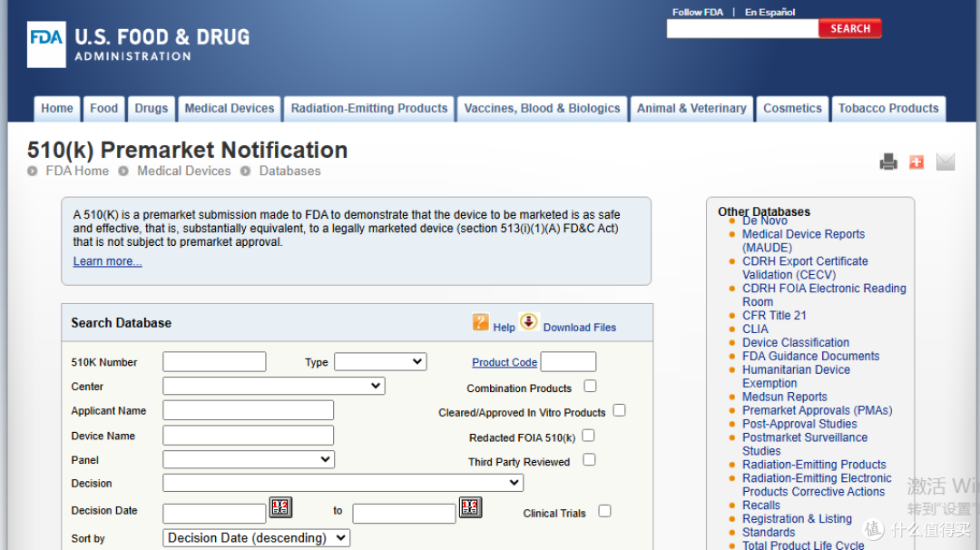980x550 pixels.
Task: Click the Applicant Name input field
Action: [x=248, y=410]
